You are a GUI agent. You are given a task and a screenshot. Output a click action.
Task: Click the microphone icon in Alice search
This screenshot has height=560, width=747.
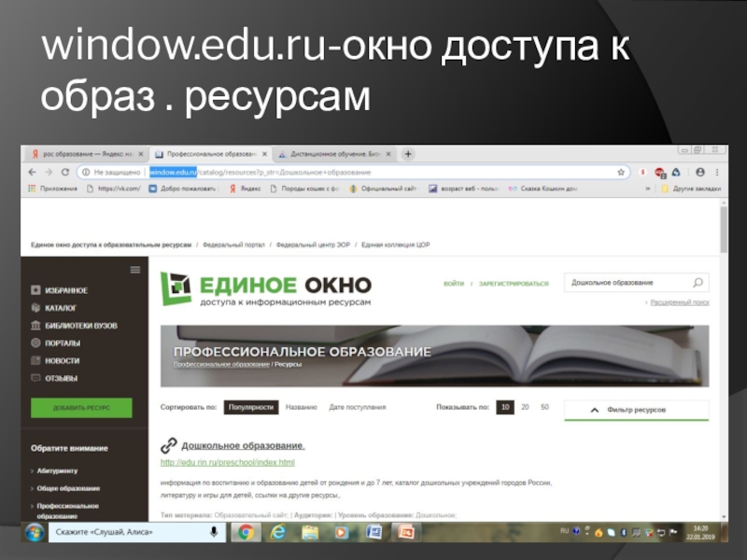coord(214,532)
